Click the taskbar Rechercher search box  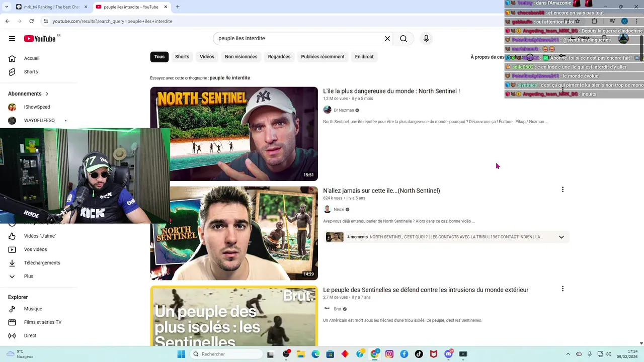tap(226, 354)
